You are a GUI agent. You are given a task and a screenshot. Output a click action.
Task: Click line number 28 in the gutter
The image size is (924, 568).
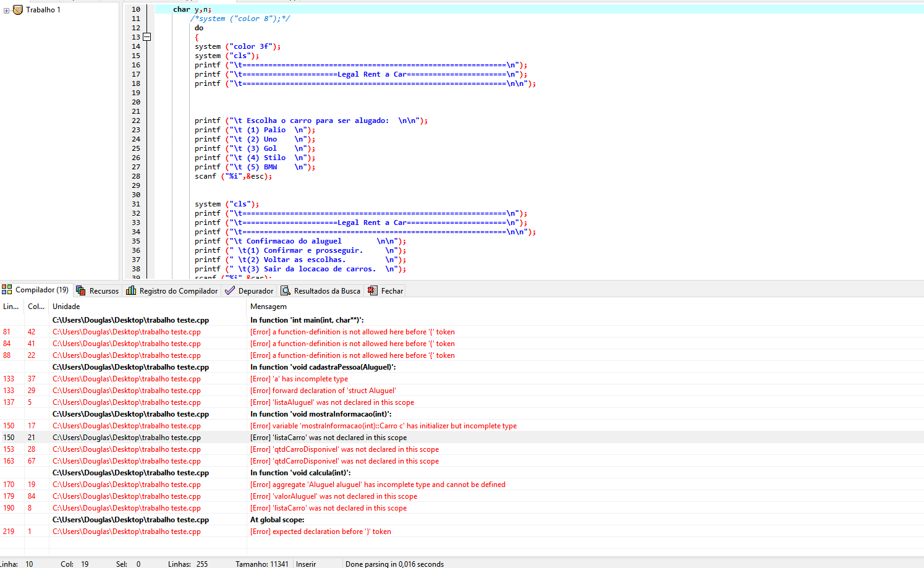pyautogui.click(x=136, y=176)
